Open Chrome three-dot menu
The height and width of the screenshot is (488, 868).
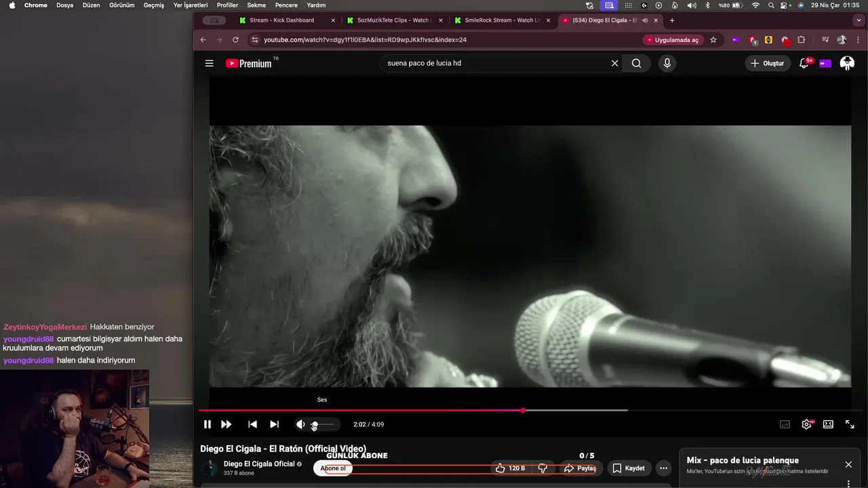(x=858, y=40)
